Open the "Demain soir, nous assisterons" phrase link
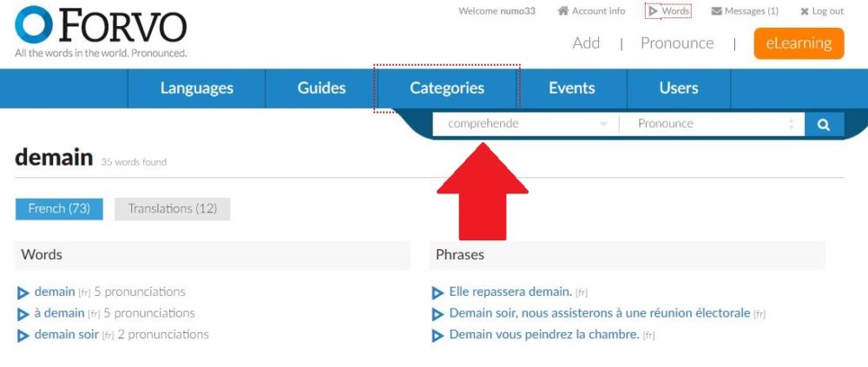 point(599,313)
